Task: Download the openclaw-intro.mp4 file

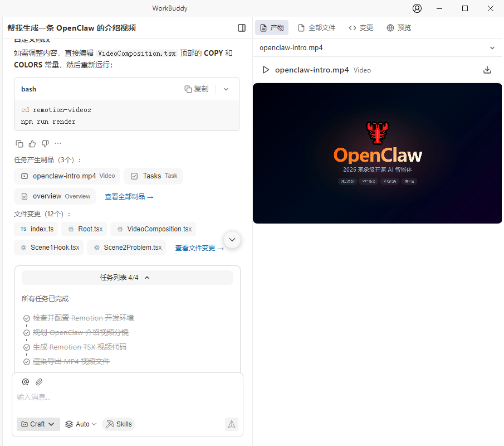Action: click(487, 70)
